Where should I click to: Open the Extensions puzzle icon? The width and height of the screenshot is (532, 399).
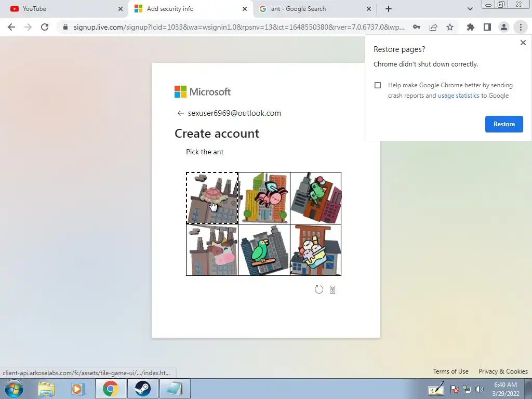click(470, 27)
